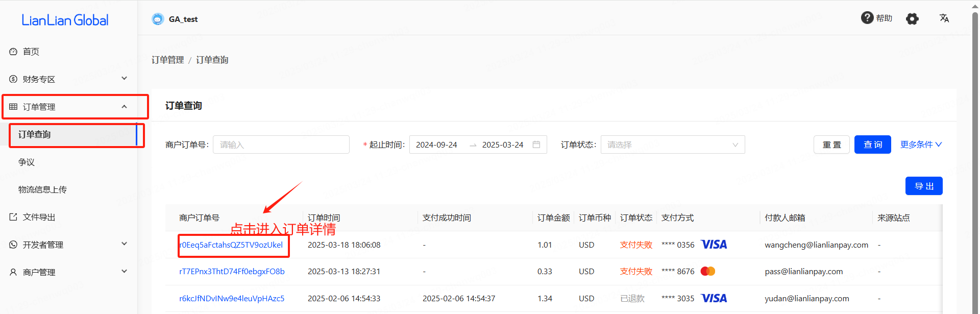Click the GA_test account avatar icon
Image resolution: width=980 pixels, height=314 pixels.
point(158,19)
